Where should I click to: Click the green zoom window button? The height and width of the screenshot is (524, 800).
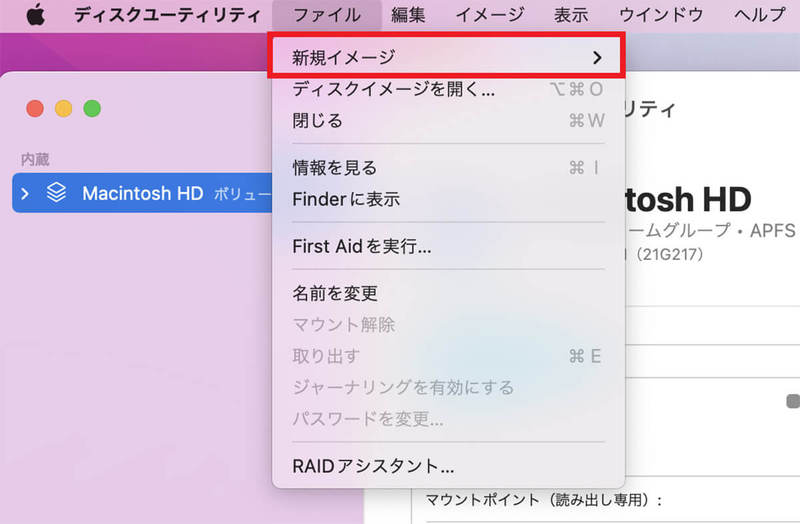pyautogui.click(x=92, y=108)
